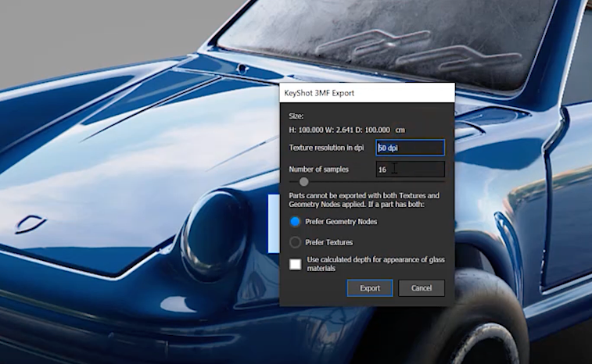Click the parts export warning message text
The height and width of the screenshot is (364, 592).
(364, 199)
